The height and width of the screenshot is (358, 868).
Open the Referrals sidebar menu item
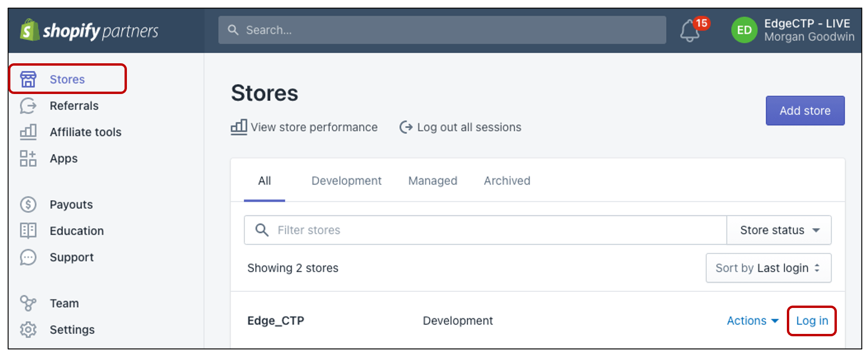tap(74, 105)
